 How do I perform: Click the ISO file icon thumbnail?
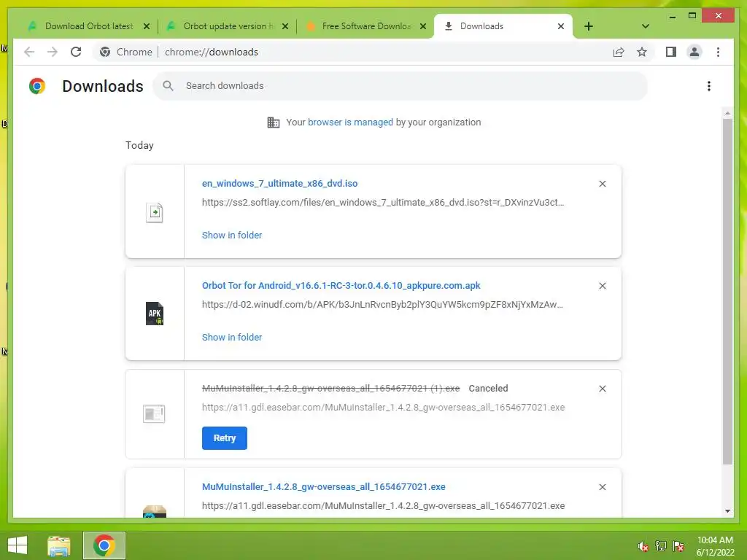click(155, 212)
